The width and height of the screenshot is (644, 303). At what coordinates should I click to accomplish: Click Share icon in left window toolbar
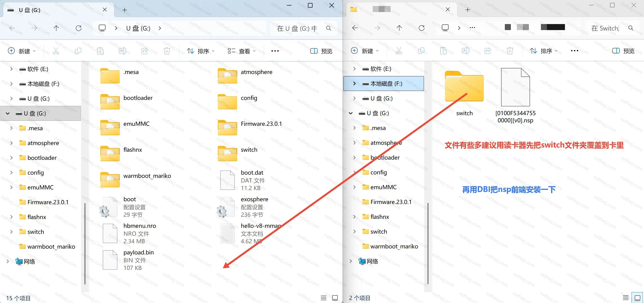pos(145,51)
